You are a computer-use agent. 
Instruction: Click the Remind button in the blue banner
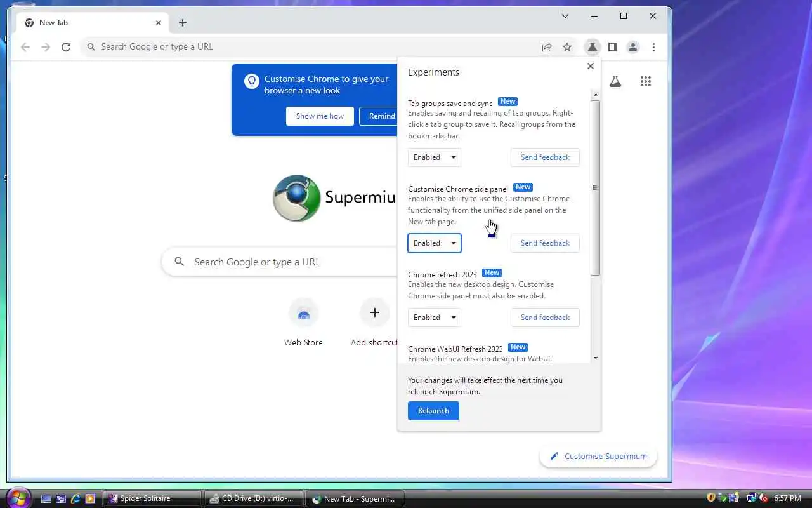(x=379, y=116)
